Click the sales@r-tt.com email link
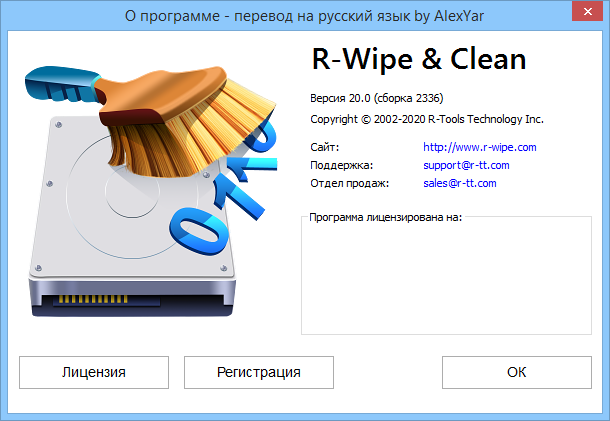This screenshot has height=421, width=610. [x=460, y=183]
